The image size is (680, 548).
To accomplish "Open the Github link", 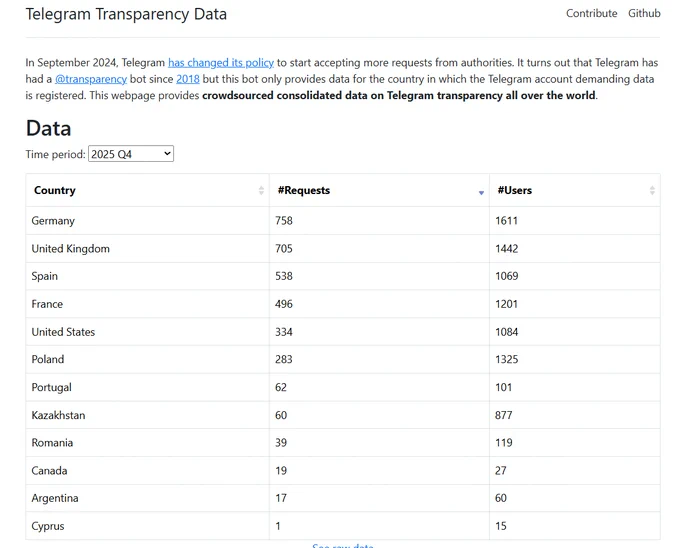I will click(x=644, y=13).
